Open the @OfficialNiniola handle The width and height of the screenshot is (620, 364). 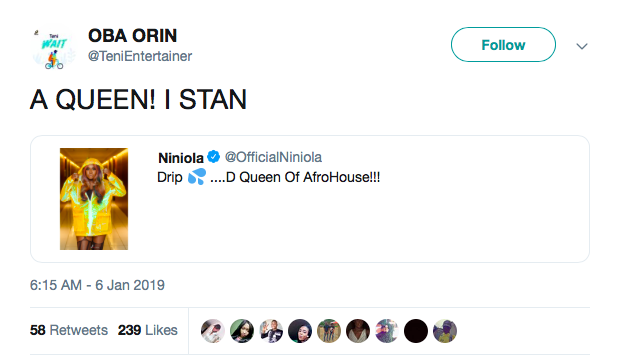273,157
